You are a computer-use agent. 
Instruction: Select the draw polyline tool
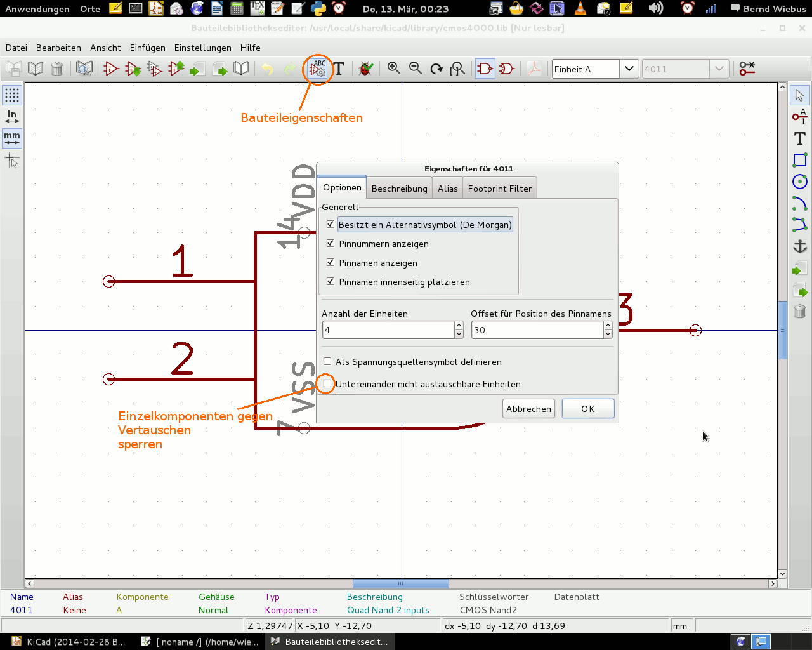(800, 225)
